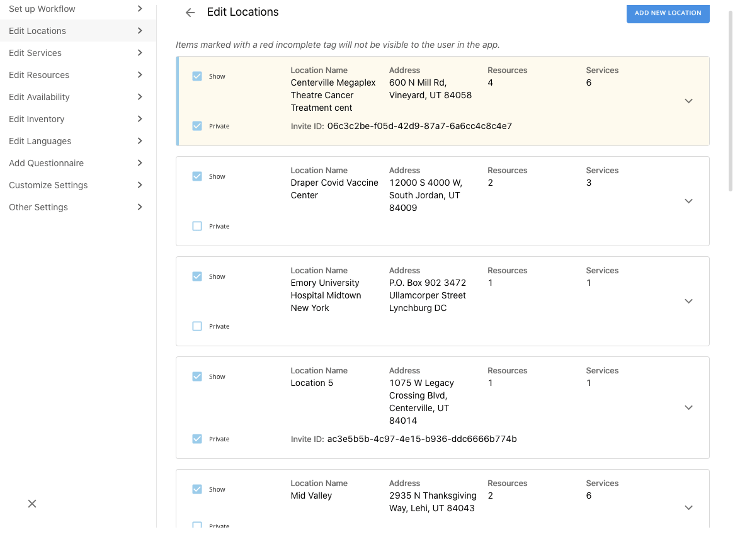Expand the Emory University Hospital Midtown card
Image resolution: width=741 pixels, height=533 pixels.
689,301
